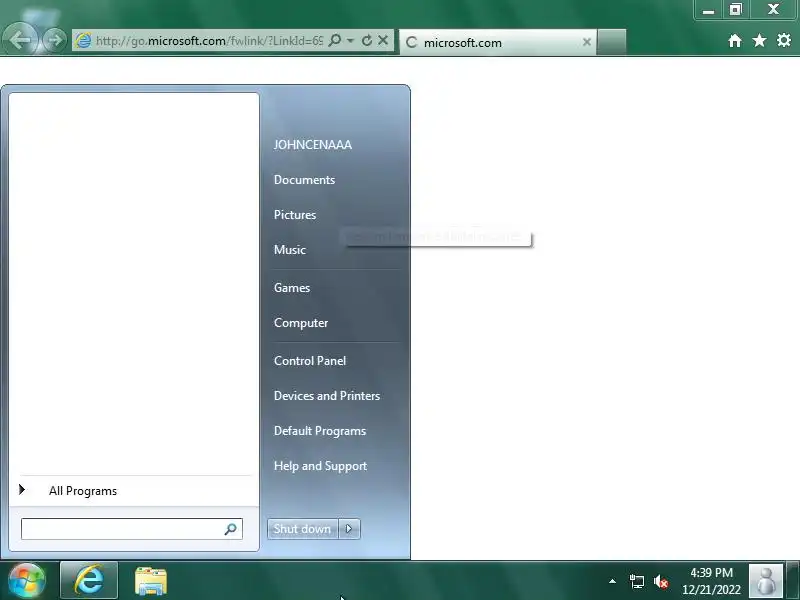Open Computer from Start menu
800x600 pixels.
tap(301, 323)
